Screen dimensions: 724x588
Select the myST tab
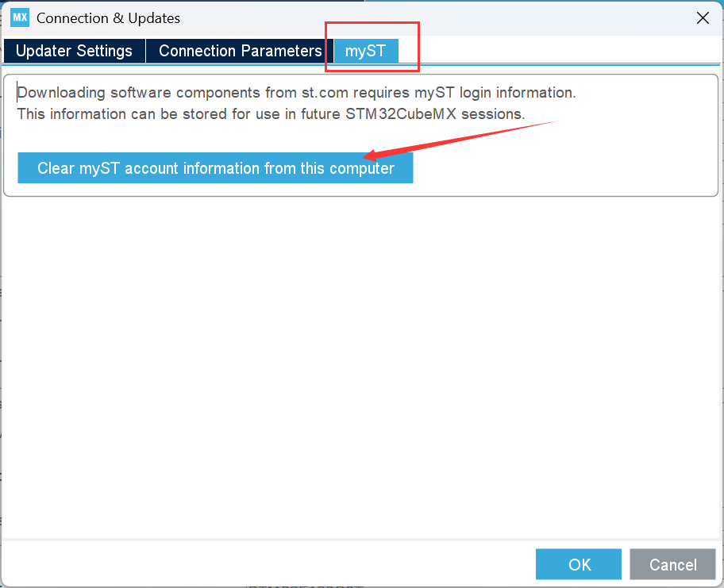click(366, 51)
